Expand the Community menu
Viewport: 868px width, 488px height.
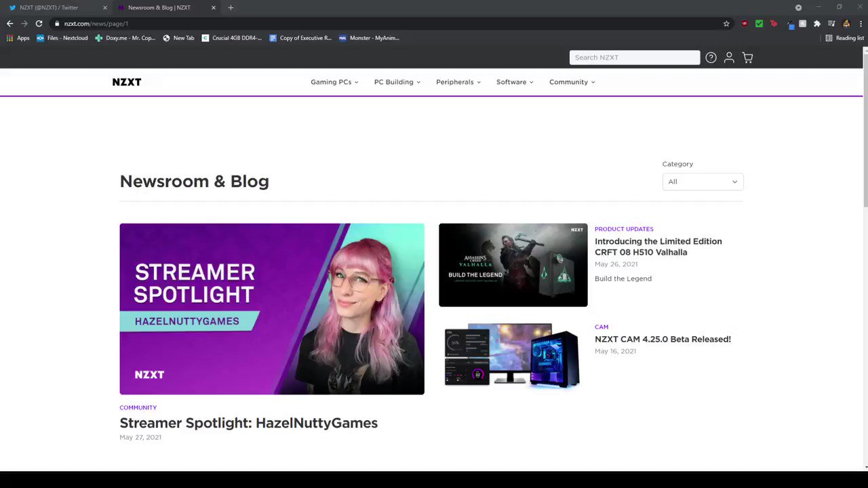click(x=572, y=82)
